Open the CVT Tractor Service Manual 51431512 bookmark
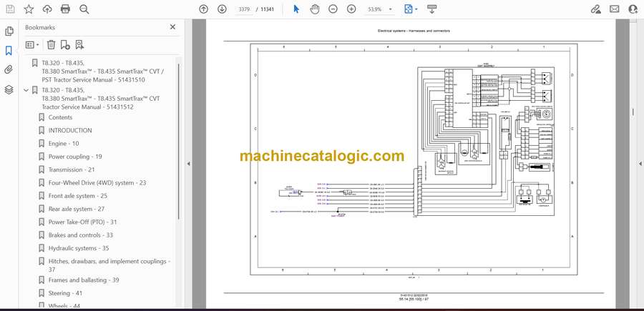 [101, 99]
